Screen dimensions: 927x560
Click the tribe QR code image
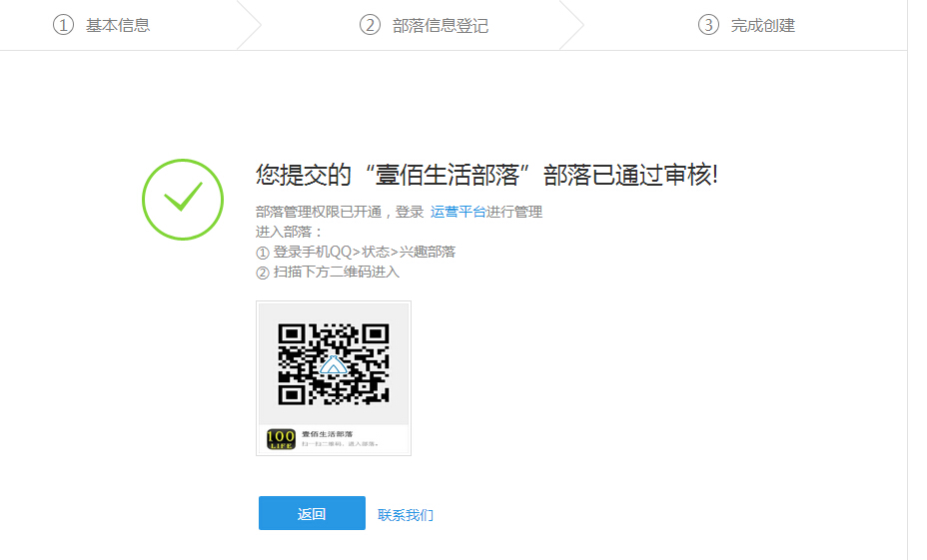(x=334, y=364)
